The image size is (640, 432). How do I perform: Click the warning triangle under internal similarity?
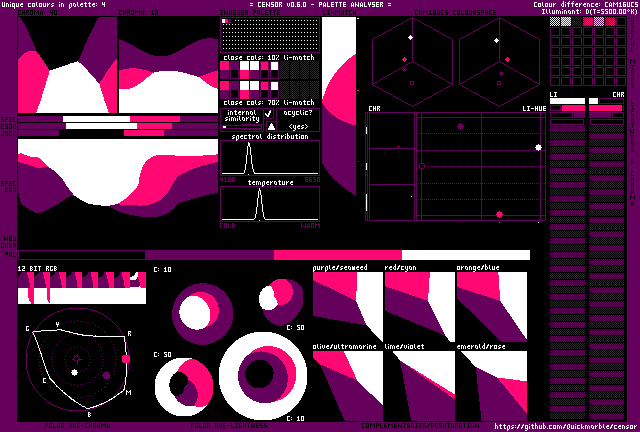[x=270, y=127]
